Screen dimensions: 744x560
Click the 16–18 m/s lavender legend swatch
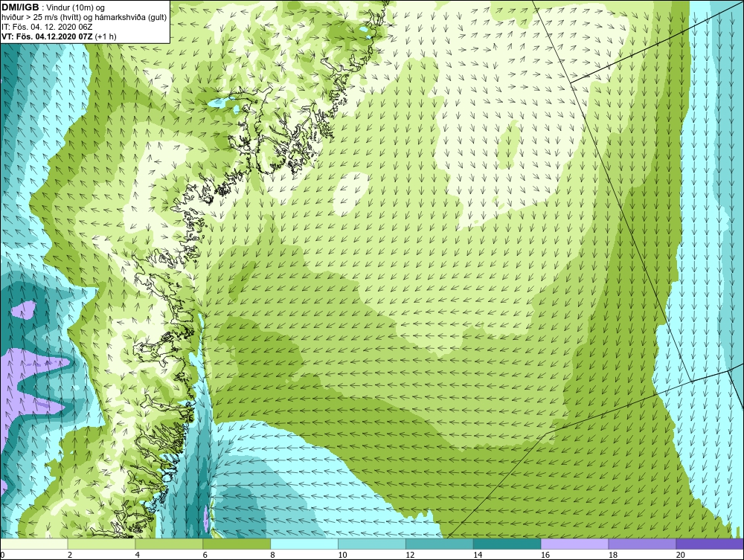[574, 544]
